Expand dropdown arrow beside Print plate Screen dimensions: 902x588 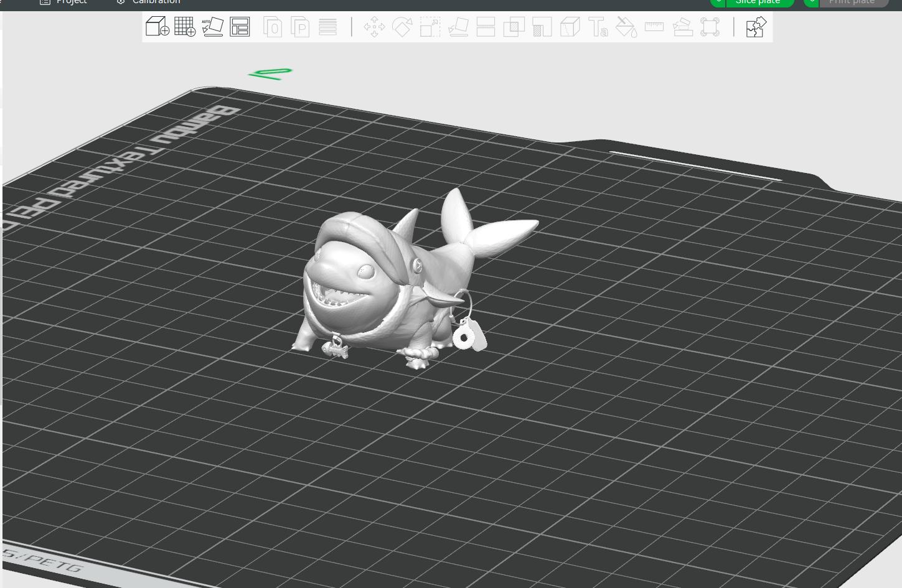coord(811,2)
